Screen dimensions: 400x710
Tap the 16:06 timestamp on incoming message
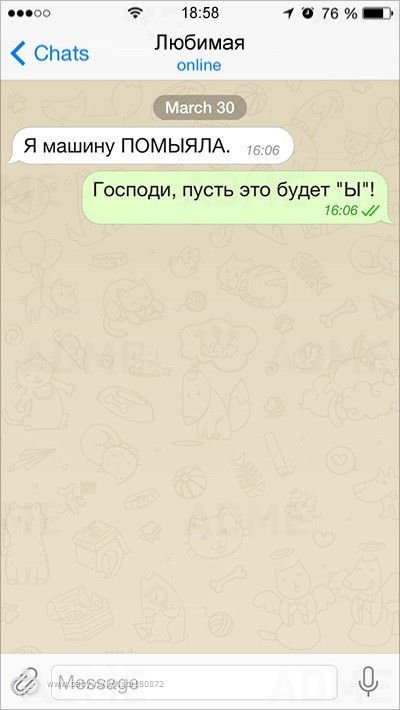pyautogui.click(x=263, y=150)
